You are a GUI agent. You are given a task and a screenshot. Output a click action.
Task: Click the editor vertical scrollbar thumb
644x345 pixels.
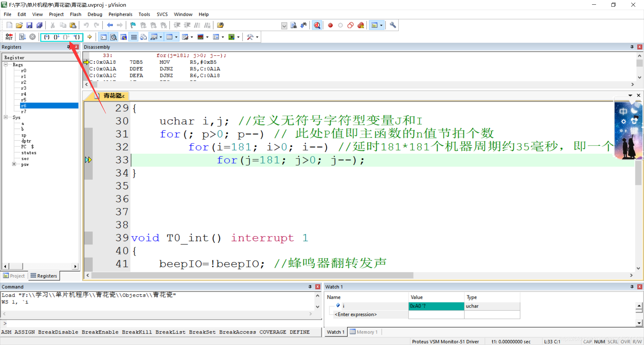(639, 173)
